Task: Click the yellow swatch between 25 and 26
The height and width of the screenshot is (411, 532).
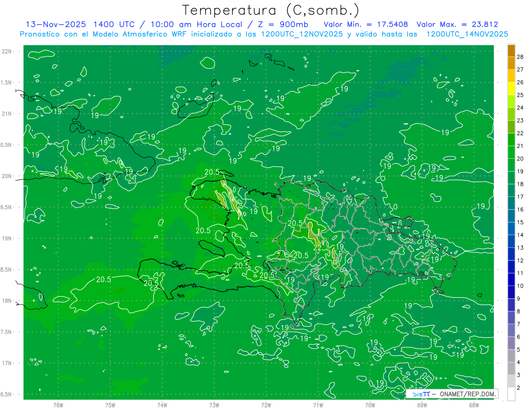Action: pyautogui.click(x=511, y=89)
